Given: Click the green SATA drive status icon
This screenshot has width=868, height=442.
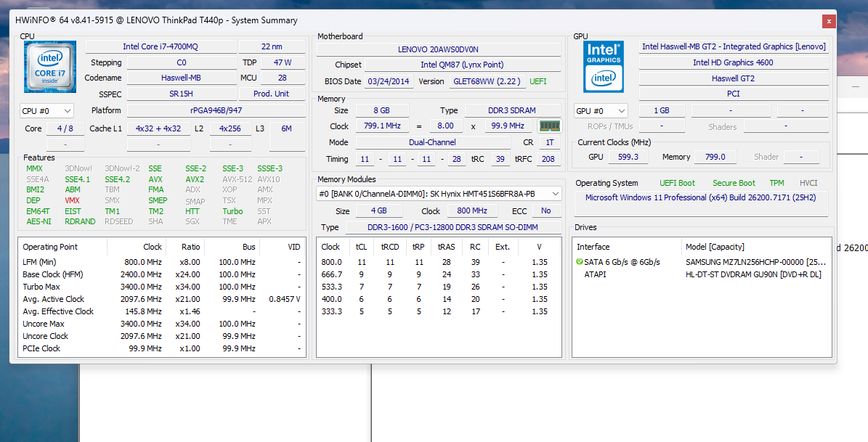Looking at the screenshot, I should (x=580, y=262).
